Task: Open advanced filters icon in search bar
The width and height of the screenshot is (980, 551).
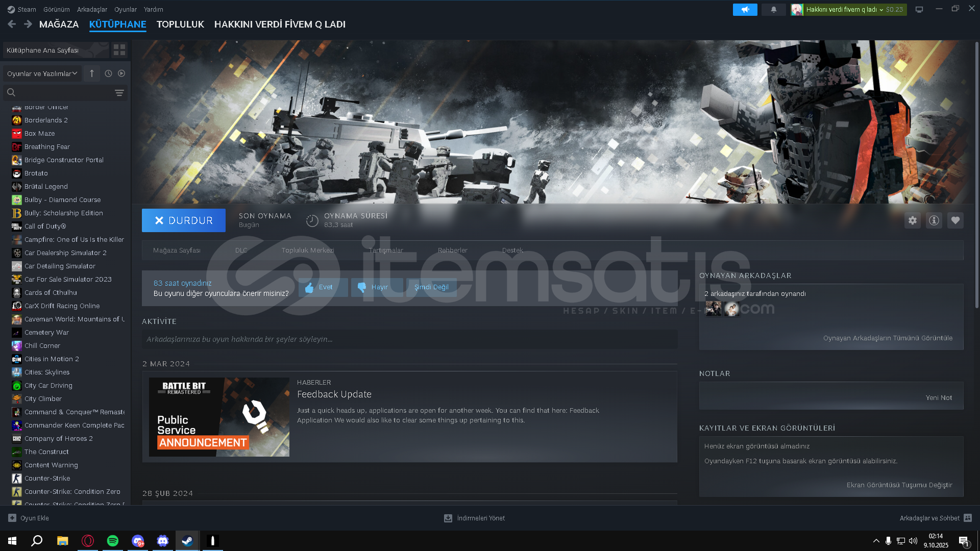Action: (x=119, y=93)
